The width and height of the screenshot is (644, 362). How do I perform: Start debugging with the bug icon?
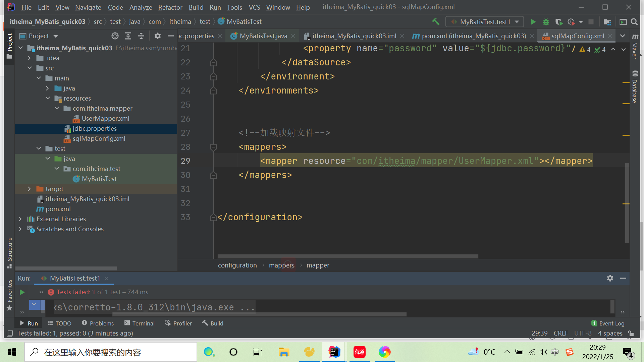[546, 21]
